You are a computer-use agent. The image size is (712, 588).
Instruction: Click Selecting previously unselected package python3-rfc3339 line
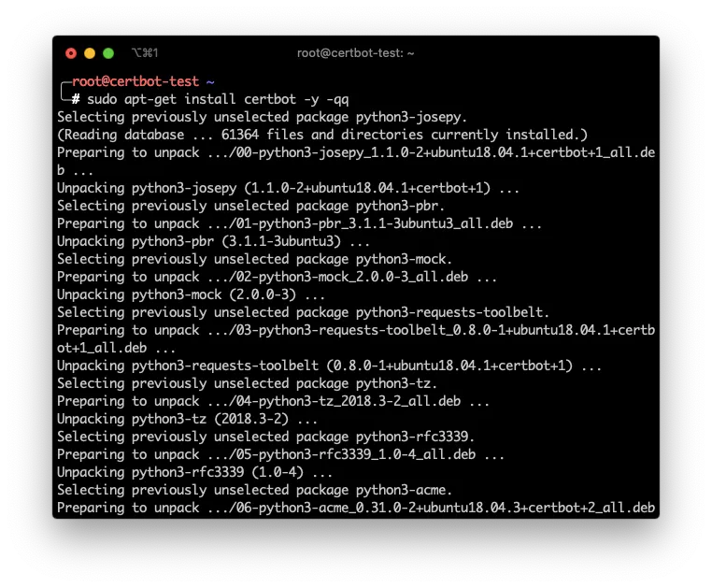point(265,437)
